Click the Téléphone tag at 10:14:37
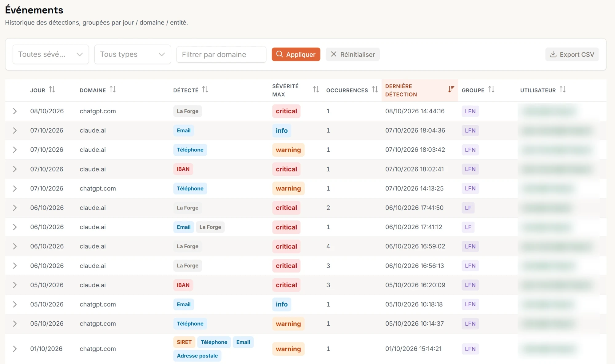Viewport: 615px width, 364px height. click(190, 324)
